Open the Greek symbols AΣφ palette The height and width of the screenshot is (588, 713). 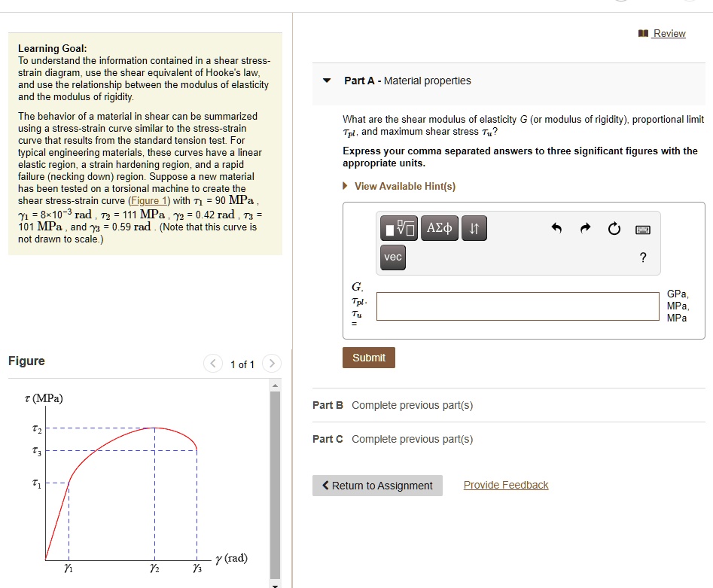point(440,228)
